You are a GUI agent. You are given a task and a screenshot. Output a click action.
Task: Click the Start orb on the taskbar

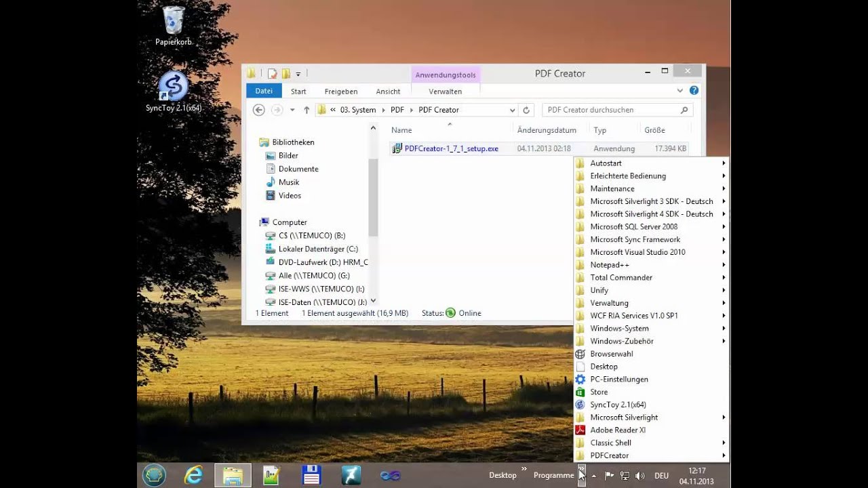(x=154, y=475)
